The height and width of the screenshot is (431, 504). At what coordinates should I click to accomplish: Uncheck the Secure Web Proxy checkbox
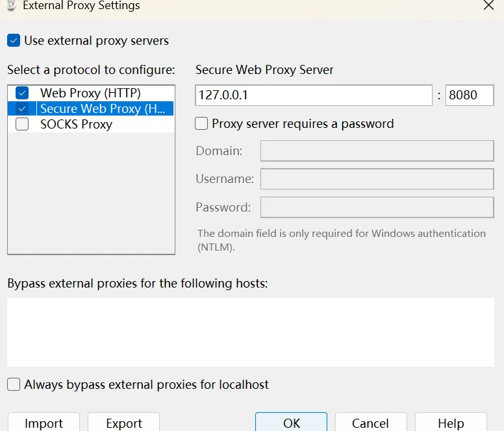pos(22,108)
